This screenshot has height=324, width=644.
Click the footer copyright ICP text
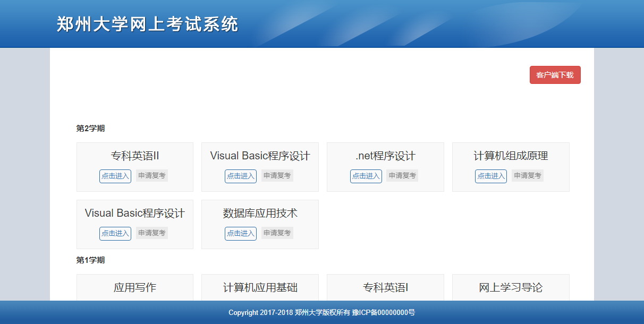click(321, 313)
